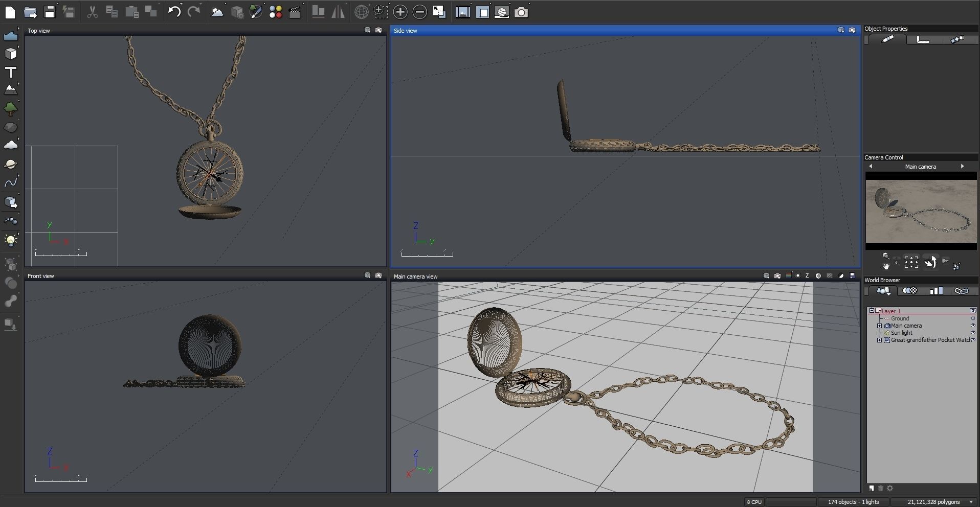Open the render options picture icon
Viewport: 980px width, 507px height.
462,12
